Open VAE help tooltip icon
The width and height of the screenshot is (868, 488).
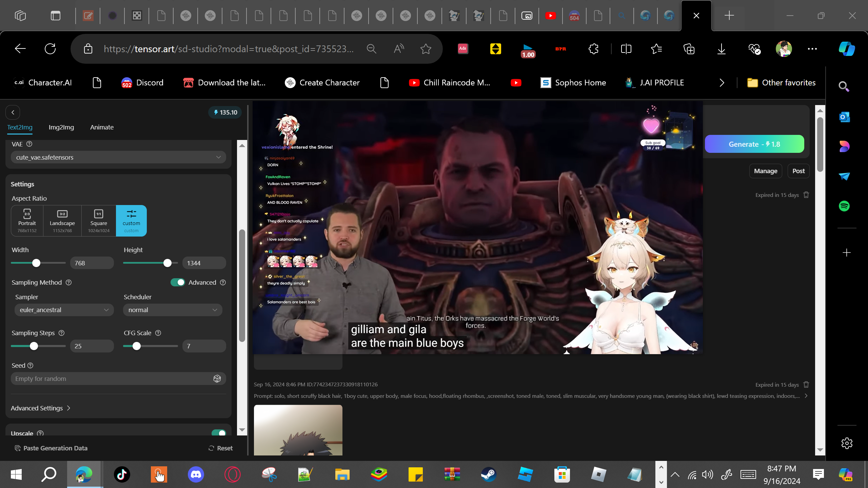click(x=29, y=144)
